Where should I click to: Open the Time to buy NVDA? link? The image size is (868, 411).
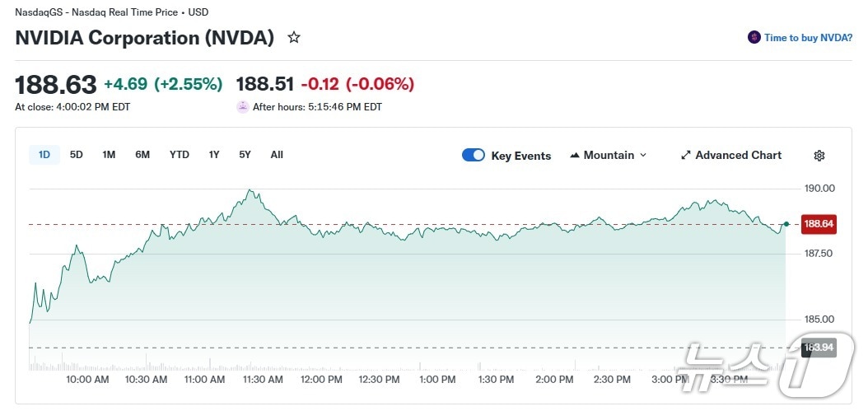808,38
